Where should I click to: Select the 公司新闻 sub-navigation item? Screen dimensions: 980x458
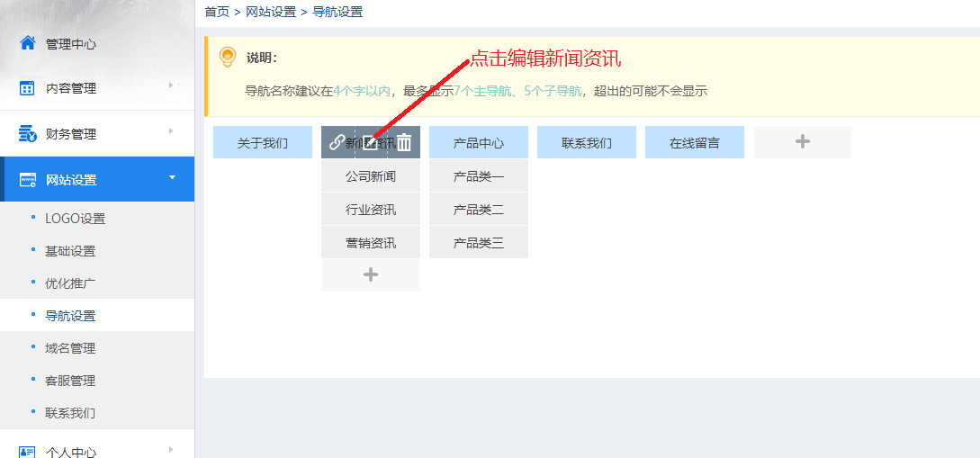click(371, 176)
